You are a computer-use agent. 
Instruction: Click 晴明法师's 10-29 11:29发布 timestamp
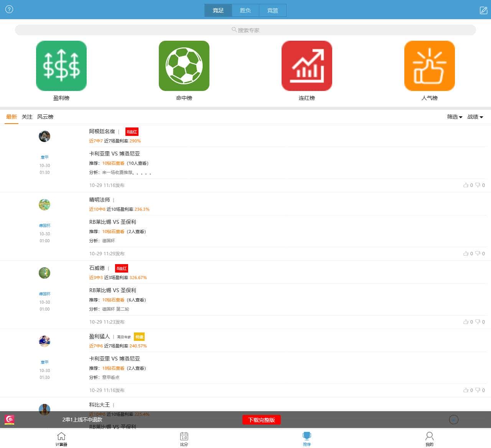[107, 253]
